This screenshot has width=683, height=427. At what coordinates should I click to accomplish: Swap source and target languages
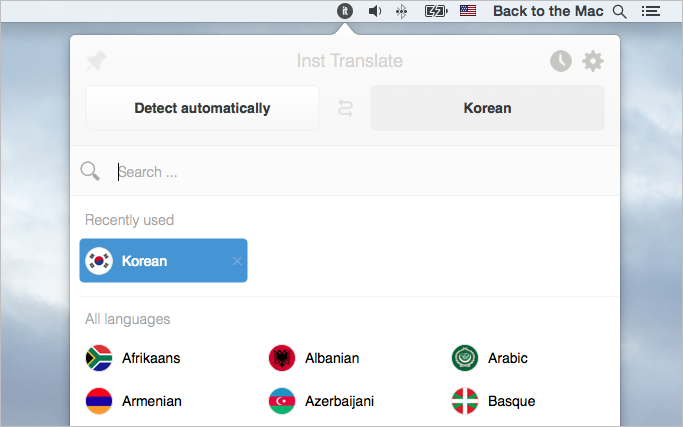click(x=345, y=108)
